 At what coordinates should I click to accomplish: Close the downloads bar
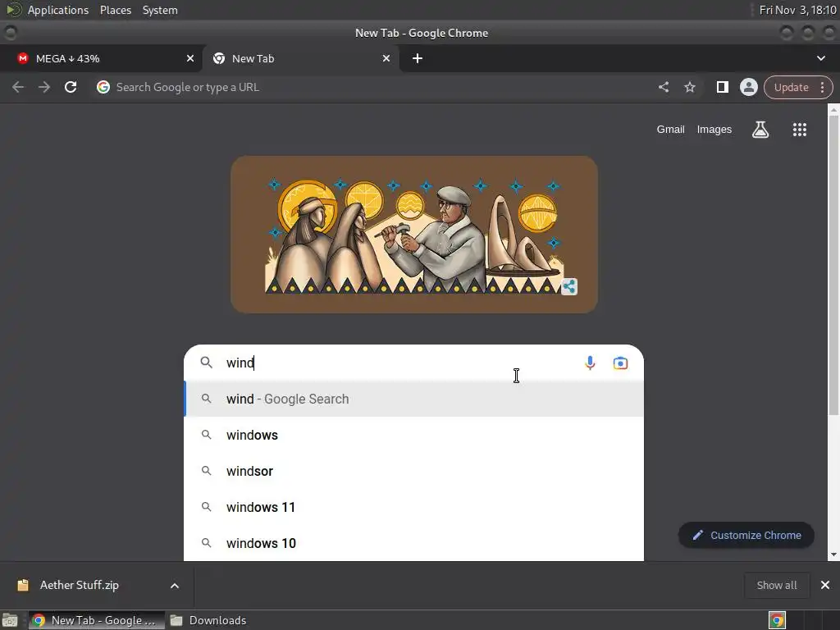(x=825, y=585)
